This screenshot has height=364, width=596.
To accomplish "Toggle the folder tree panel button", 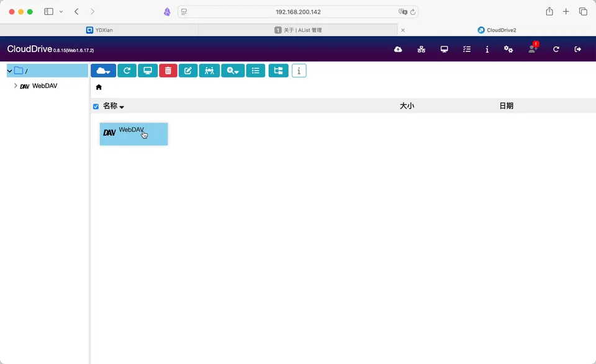I will coord(278,71).
